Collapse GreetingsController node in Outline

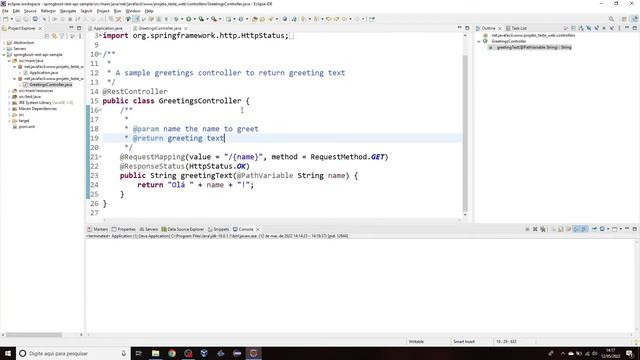pyautogui.click(x=479, y=41)
